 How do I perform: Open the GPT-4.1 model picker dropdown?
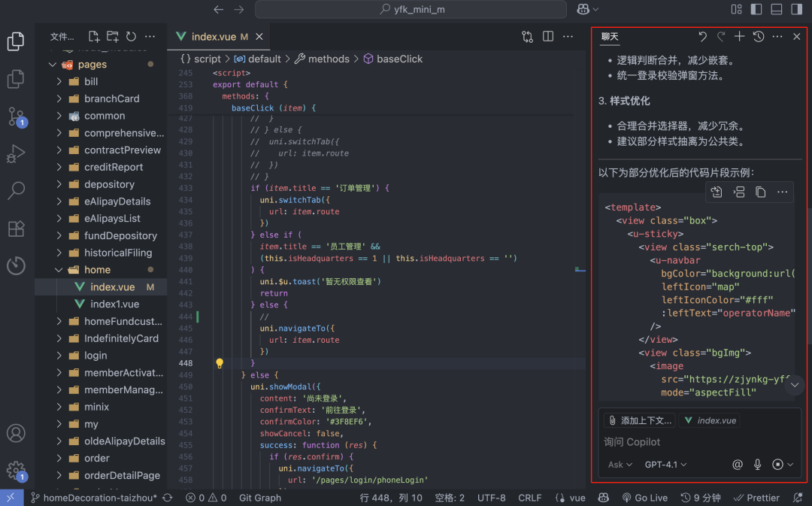[x=665, y=465]
